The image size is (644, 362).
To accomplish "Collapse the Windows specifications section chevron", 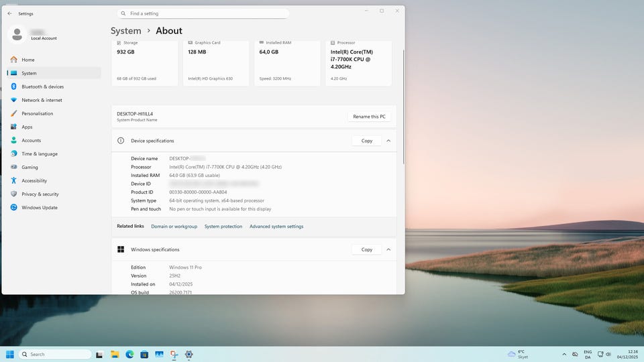I will tap(388, 249).
